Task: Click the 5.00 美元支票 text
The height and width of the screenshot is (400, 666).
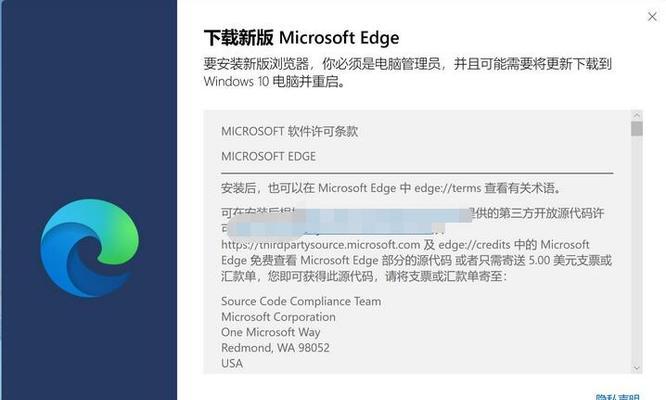Action: tap(564, 260)
